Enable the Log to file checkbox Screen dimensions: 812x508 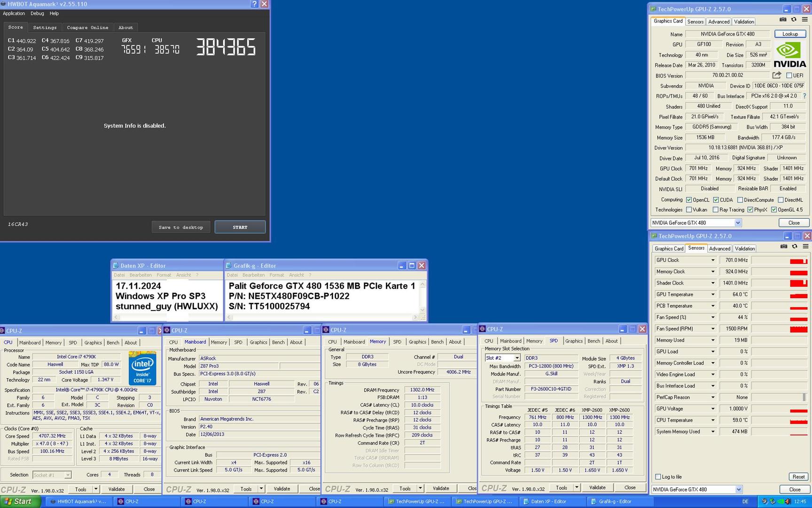point(658,477)
